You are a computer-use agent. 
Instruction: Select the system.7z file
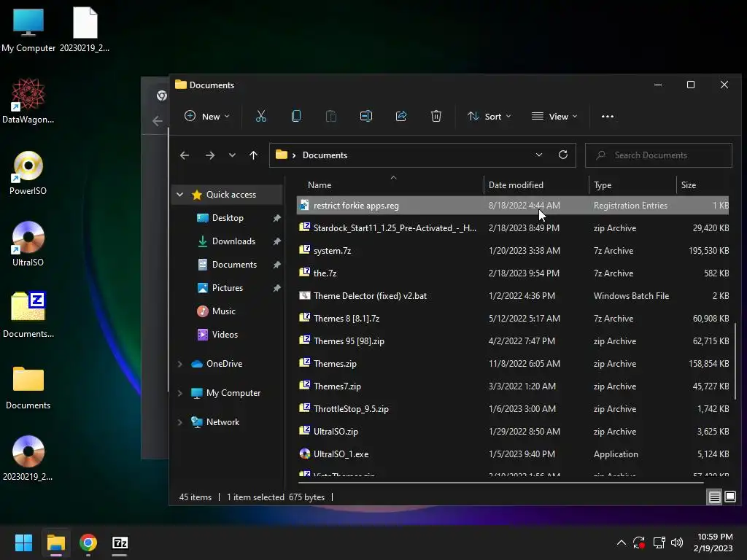[x=513, y=251]
